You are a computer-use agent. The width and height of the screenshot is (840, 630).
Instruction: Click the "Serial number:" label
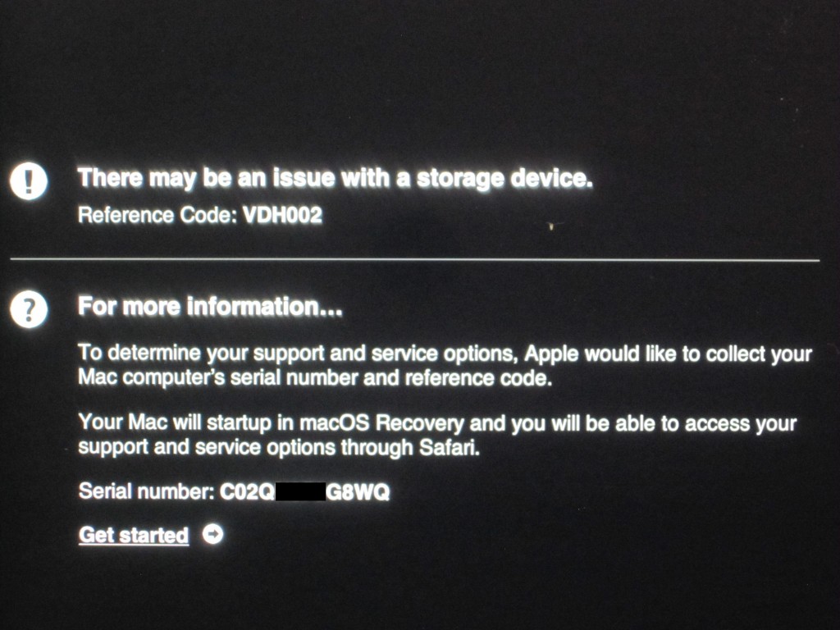click(146, 491)
